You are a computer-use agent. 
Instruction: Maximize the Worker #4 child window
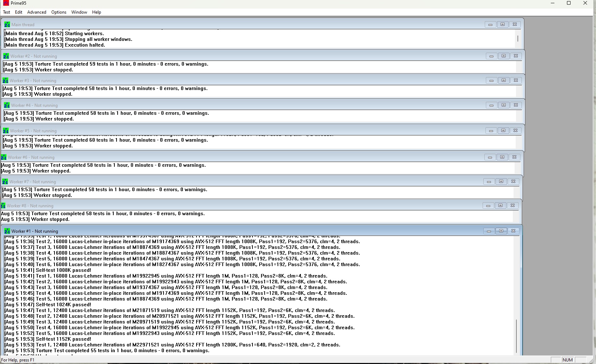tap(503, 105)
